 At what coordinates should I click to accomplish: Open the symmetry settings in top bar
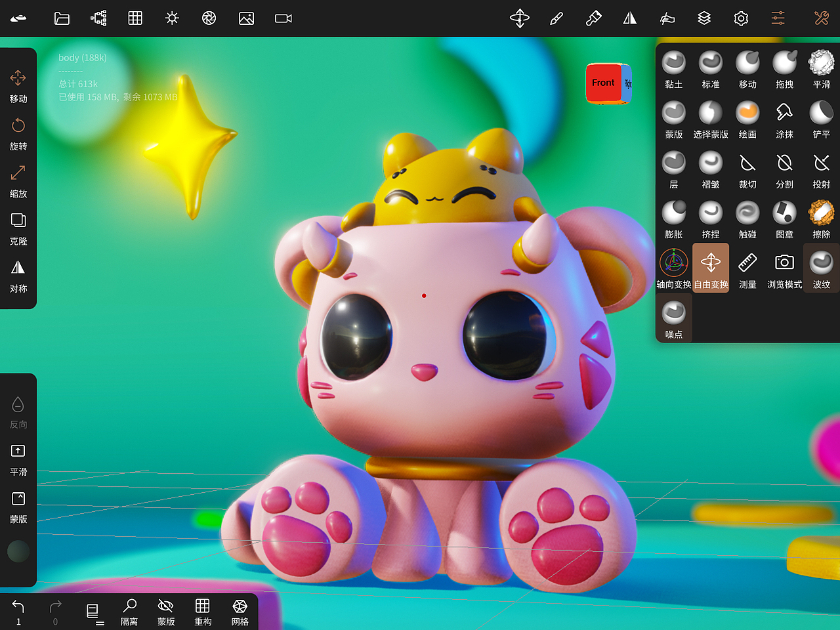630,18
